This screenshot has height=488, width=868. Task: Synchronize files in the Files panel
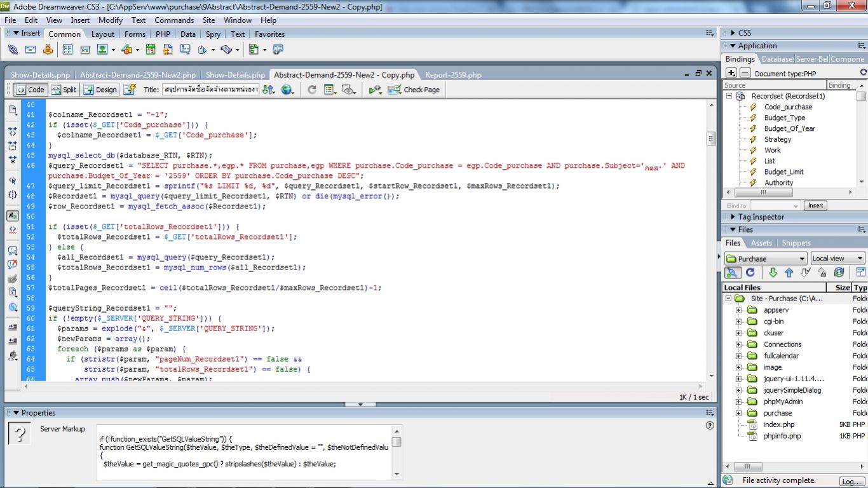(x=839, y=272)
